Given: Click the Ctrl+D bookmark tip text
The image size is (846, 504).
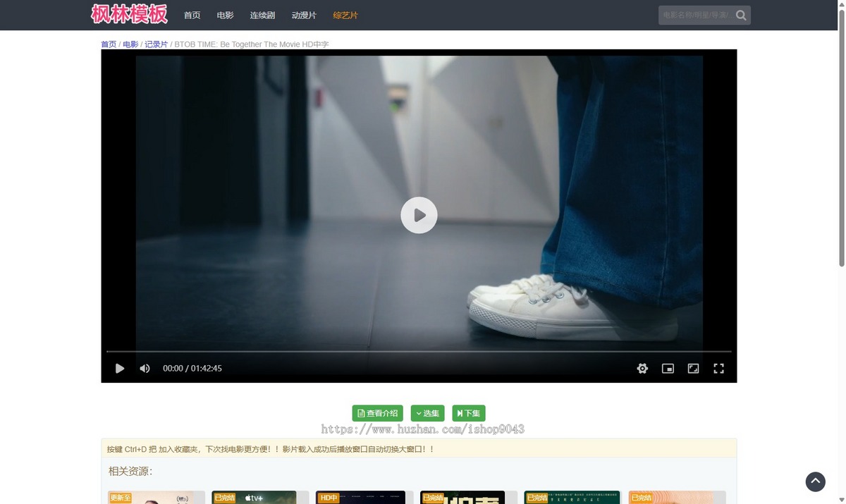Looking at the screenshot, I should (x=271, y=448).
